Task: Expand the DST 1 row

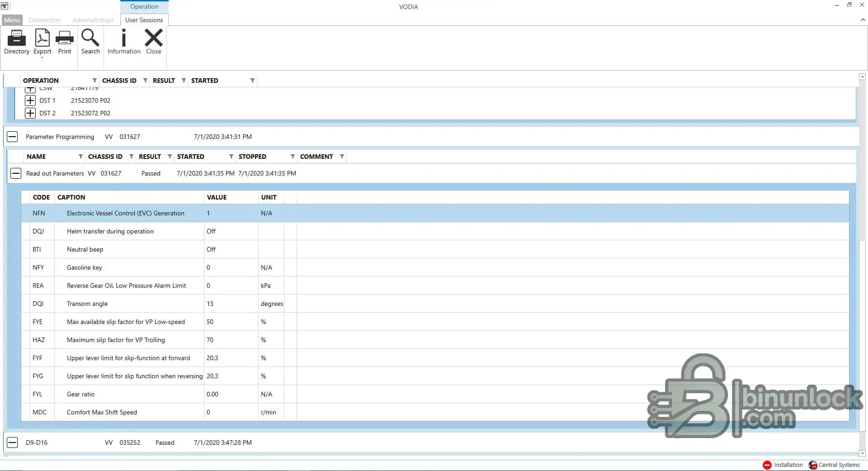Action: coord(30,100)
